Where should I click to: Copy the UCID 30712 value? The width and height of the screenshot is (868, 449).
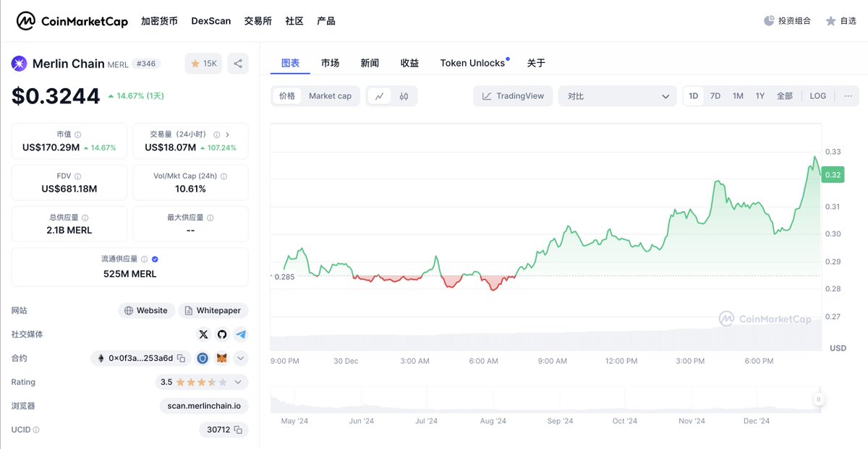point(239,429)
